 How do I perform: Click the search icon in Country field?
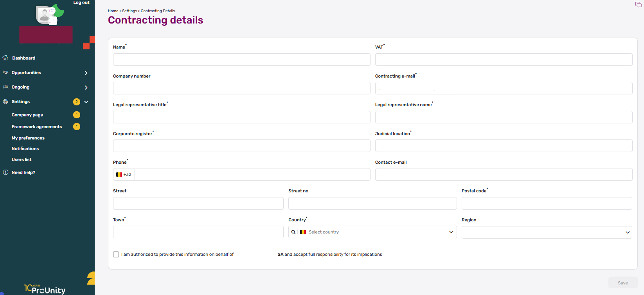click(293, 232)
